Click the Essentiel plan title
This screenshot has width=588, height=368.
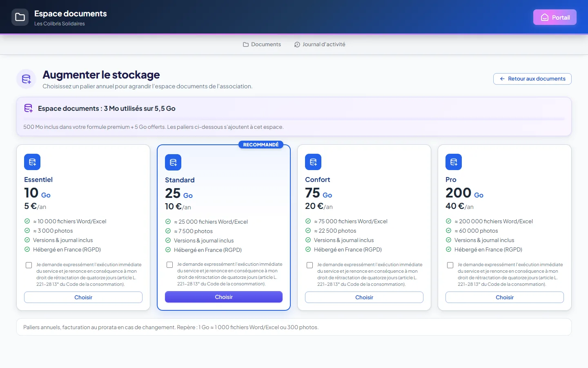(x=38, y=180)
